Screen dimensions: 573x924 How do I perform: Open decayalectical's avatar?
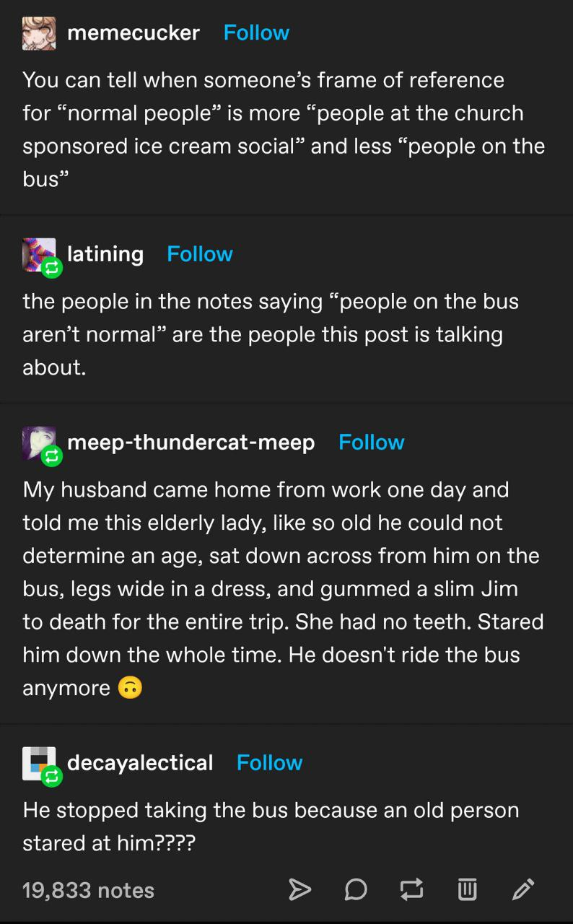point(37,762)
